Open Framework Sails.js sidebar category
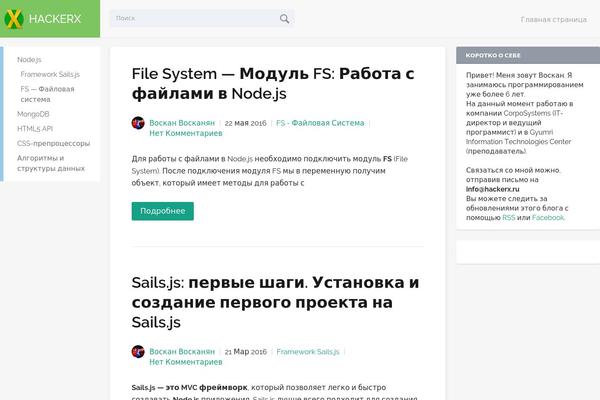The image size is (600, 400). (x=50, y=74)
